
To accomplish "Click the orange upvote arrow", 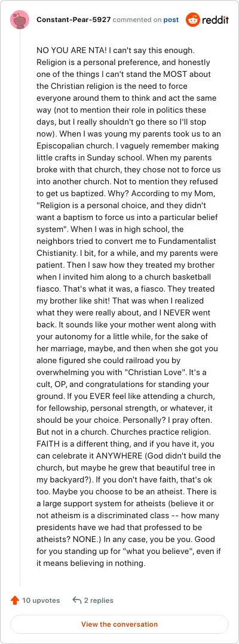I will pyautogui.click(x=15, y=600).
